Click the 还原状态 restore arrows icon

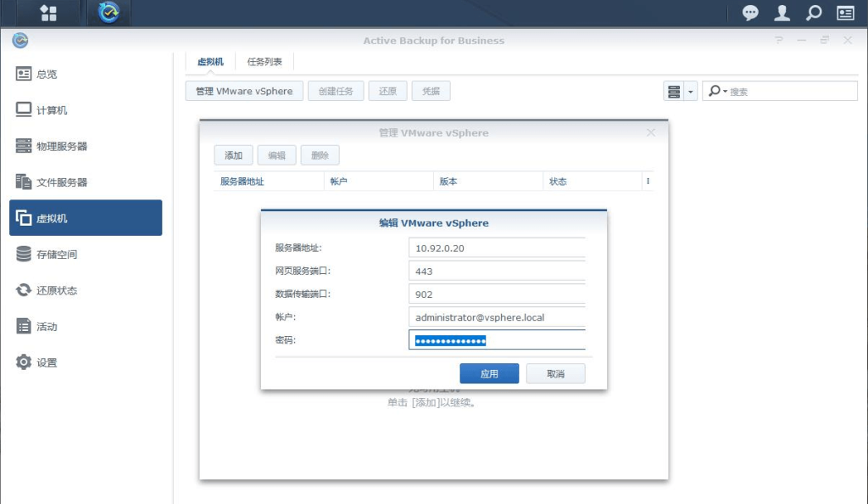(23, 289)
